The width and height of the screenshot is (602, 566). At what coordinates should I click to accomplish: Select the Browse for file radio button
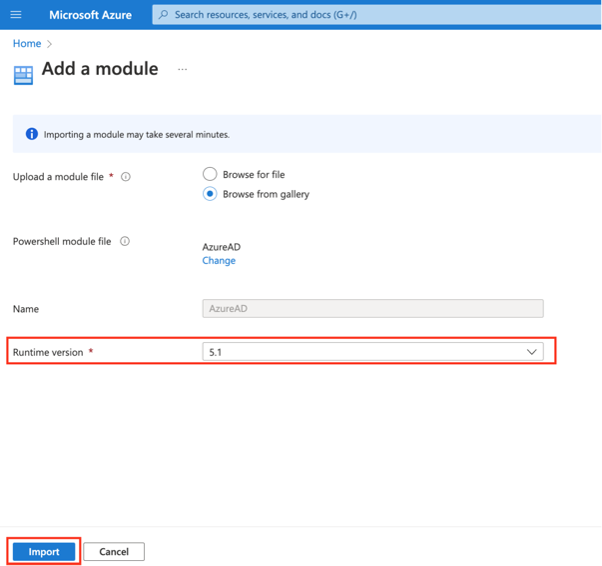tap(210, 174)
